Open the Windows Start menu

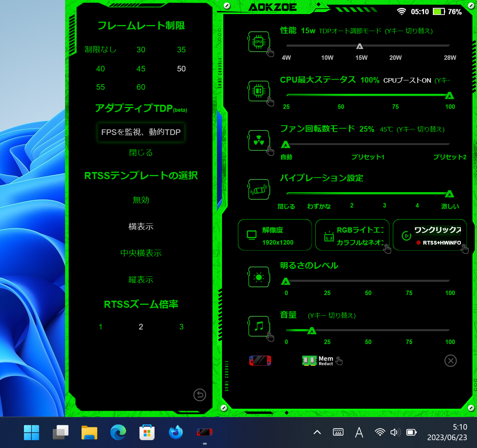31,432
